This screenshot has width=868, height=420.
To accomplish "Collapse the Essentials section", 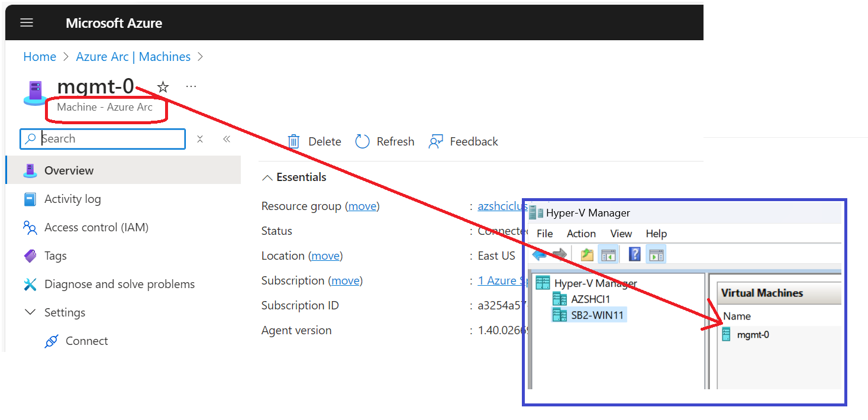I will [267, 177].
